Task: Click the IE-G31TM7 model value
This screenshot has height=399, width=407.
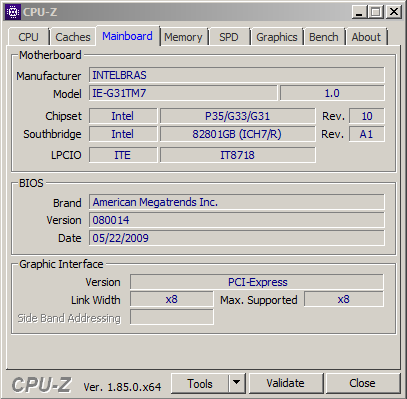Action: (x=183, y=93)
